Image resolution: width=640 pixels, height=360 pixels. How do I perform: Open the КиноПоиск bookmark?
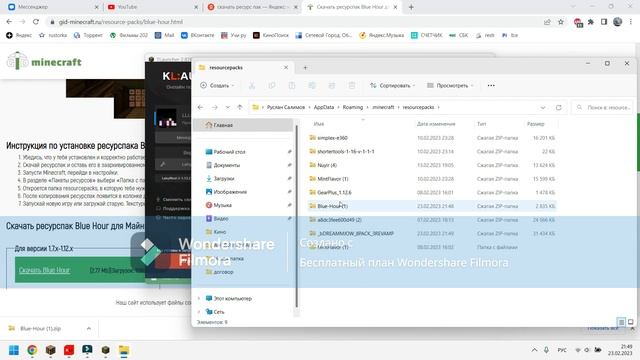click(271, 36)
